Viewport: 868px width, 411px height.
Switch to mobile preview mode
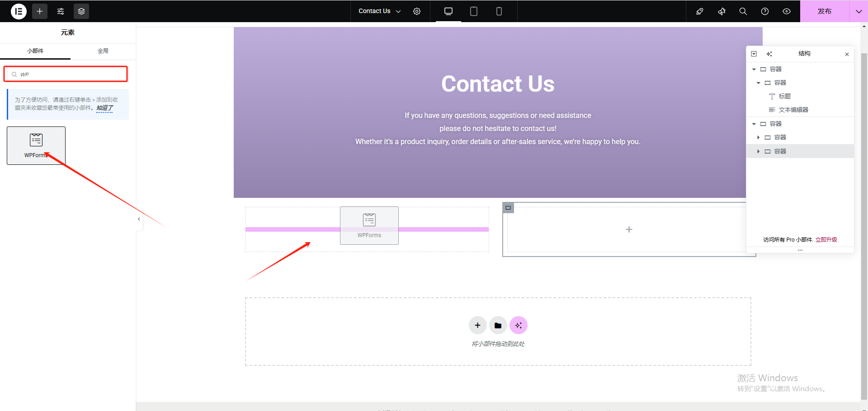coord(499,11)
